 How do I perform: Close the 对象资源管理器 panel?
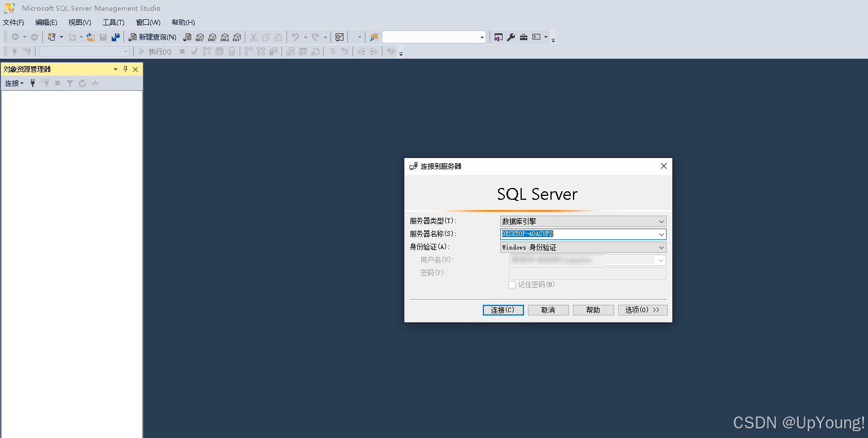point(135,69)
